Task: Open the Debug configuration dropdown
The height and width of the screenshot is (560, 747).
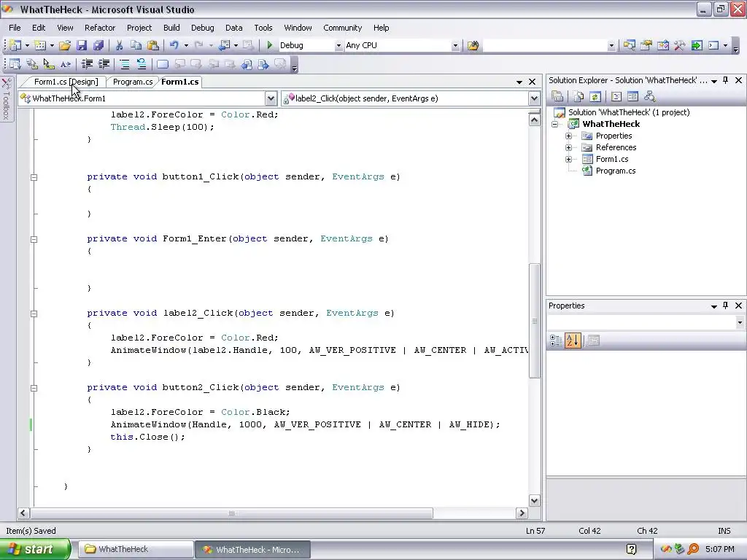Action: point(338,46)
